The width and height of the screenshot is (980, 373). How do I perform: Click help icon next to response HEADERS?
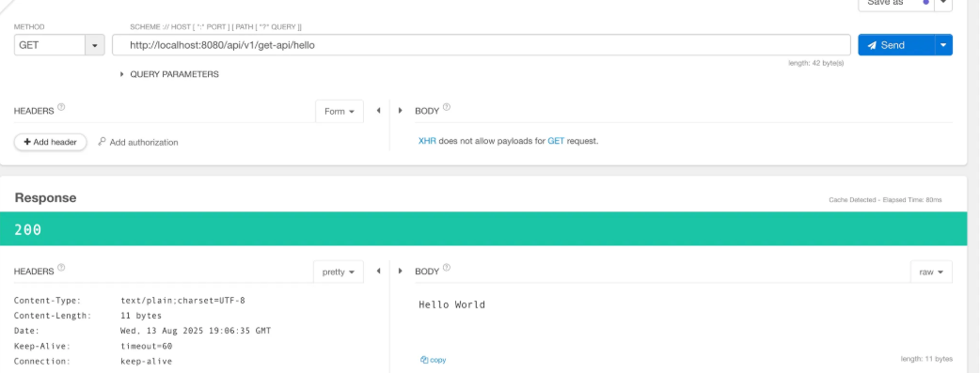[61, 268]
